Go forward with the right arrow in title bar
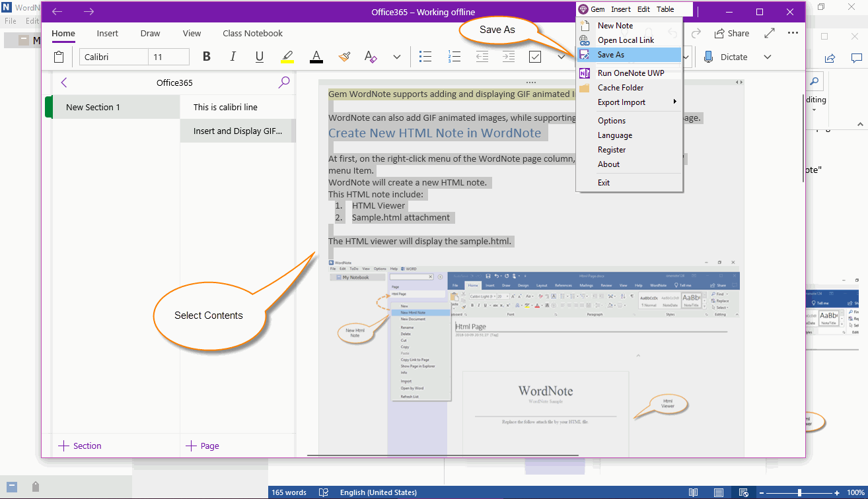Viewport: 868px width, 499px height. 89,12
